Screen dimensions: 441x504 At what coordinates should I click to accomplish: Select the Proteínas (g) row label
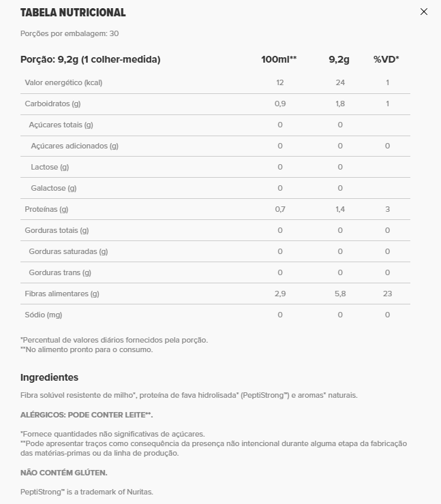[46, 209]
